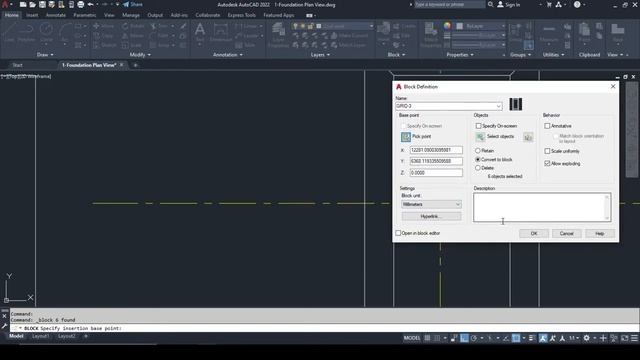Select the Line tool in Draw panel

[x=9, y=33]
